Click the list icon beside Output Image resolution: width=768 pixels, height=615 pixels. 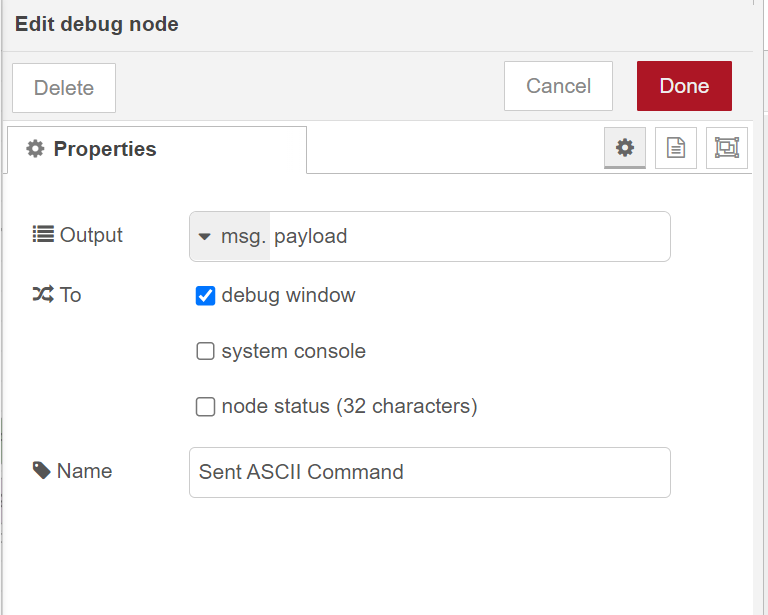[x=43, y=235]
